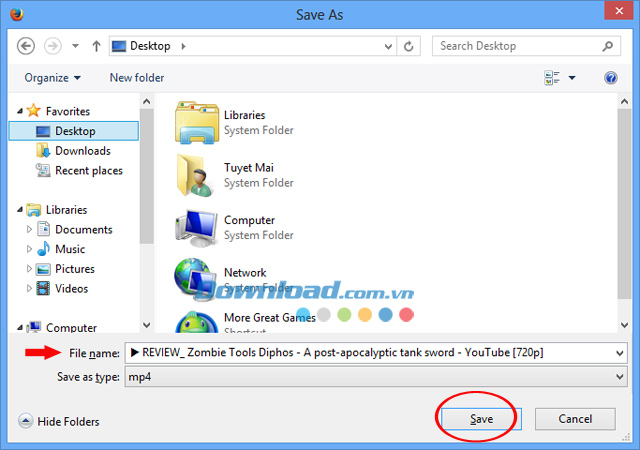Collapse the Favorites group
Image resolution: width=640 pixels, height=450 pixels.
point(20,111)
